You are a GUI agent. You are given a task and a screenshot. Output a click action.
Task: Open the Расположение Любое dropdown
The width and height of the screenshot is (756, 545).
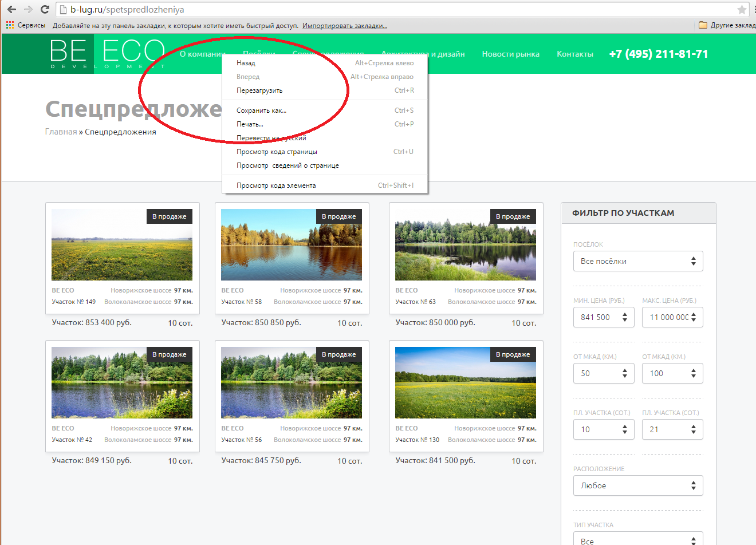[x=637, y=485]
